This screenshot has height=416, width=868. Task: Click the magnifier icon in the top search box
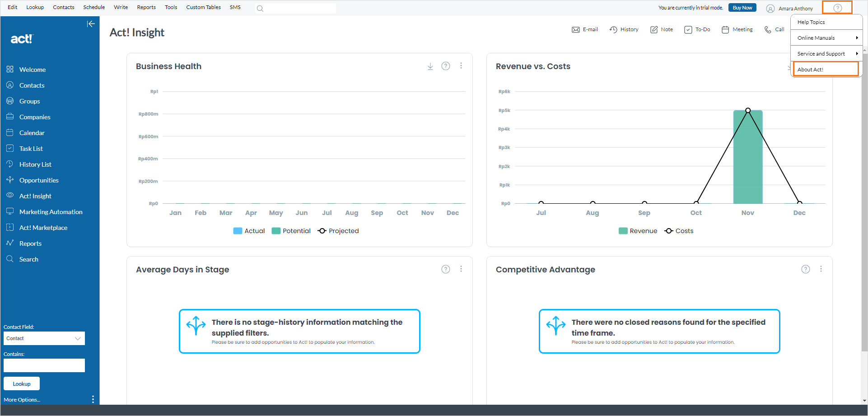[260, 8]
